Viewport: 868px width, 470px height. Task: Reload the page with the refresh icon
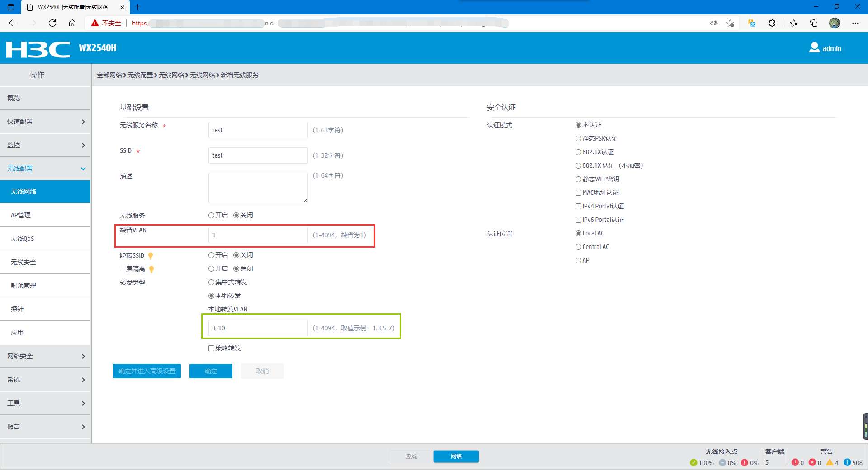pyautogui.click(x=52, y=23)
